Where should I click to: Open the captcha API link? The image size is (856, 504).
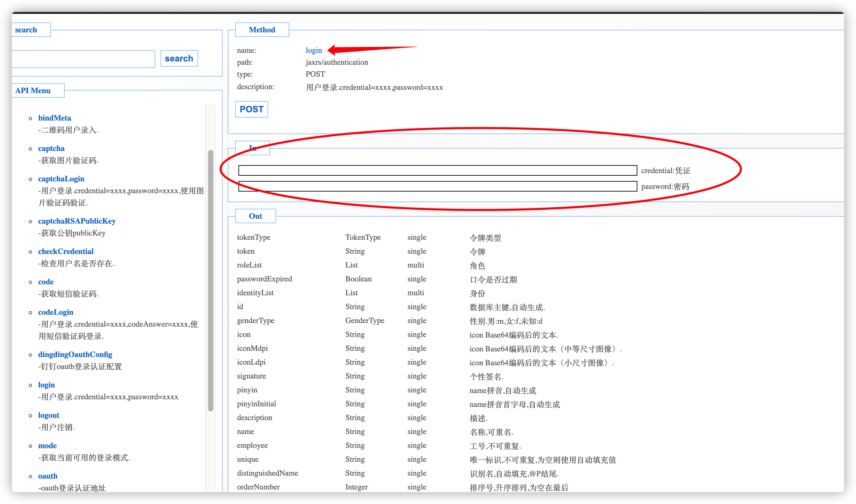tap(51, 148)
